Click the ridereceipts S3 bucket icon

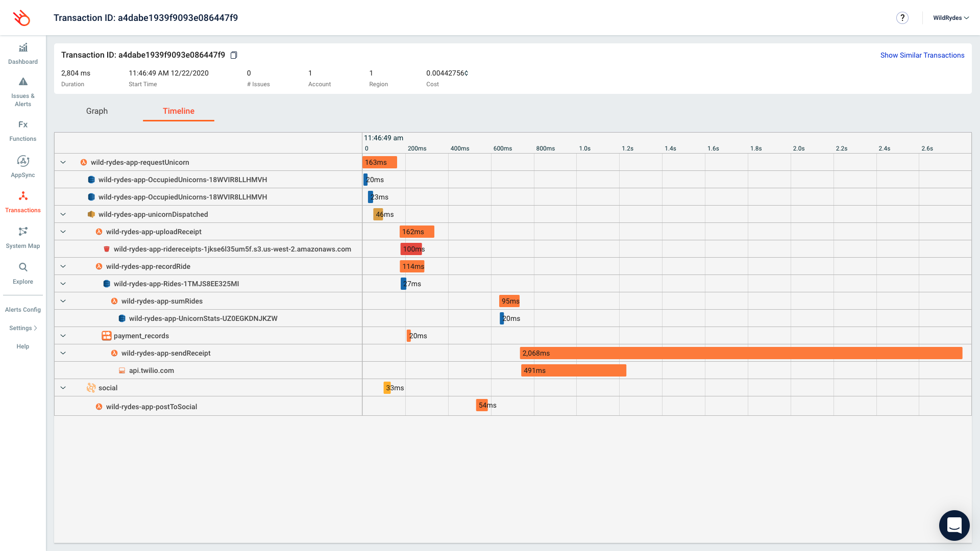coord(107,249)
